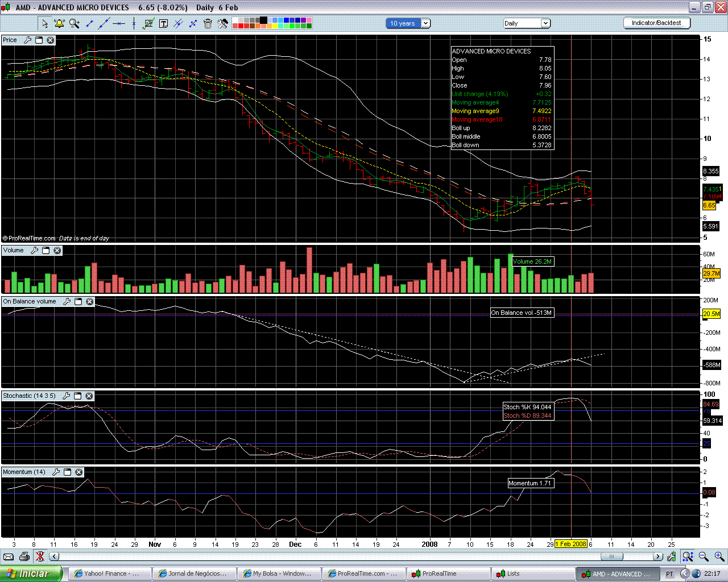Switch to ProRealTime.com browser taskbar window
The image size is (728, 582).
pos(363,573)
